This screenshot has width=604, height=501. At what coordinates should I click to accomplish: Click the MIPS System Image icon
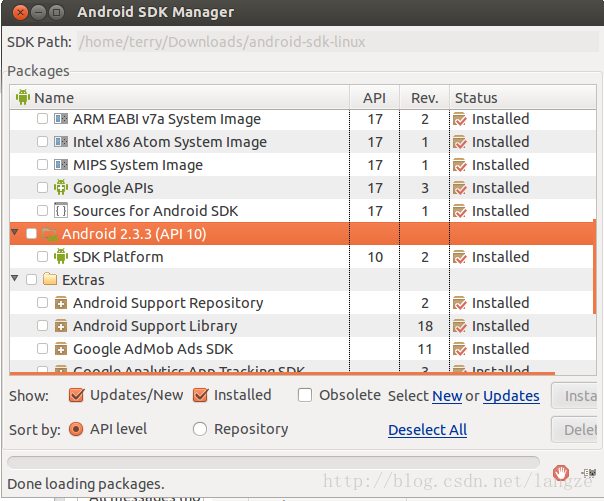tap(61, 165)
